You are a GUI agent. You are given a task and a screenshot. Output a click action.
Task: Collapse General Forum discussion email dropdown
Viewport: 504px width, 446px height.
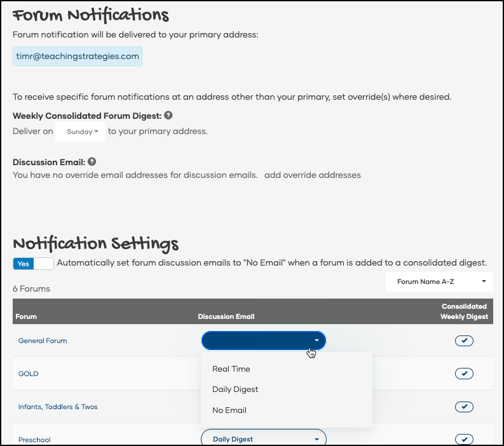263,341
